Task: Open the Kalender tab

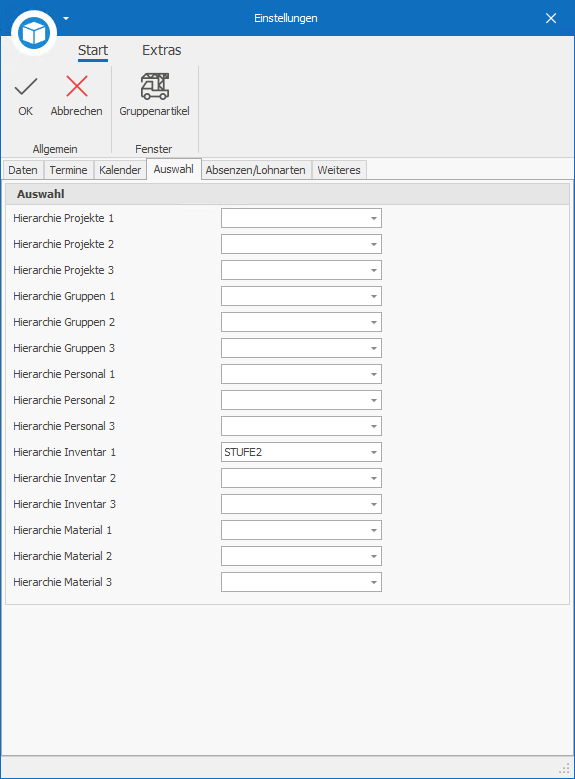Action: click(120, 170)
